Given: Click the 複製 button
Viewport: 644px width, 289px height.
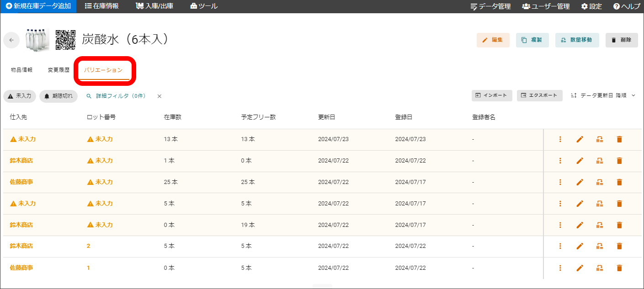Looking at the screenshot, I should click(x=532, y=40).
